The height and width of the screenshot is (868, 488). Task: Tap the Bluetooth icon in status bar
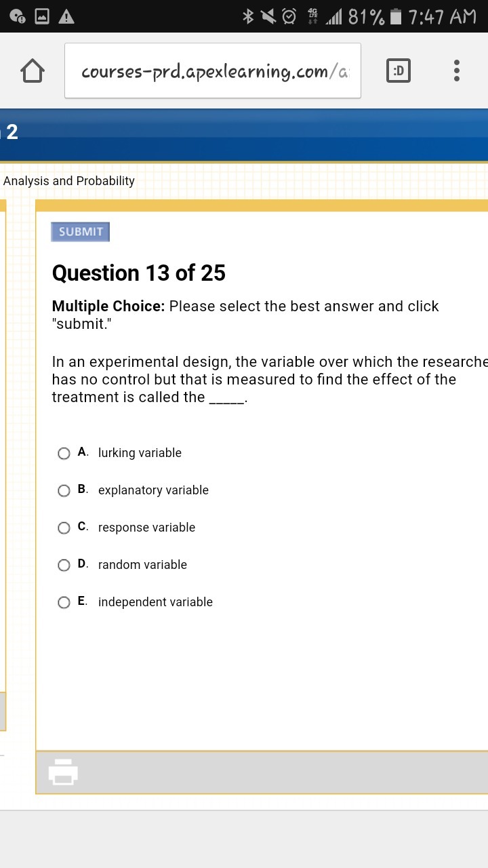tap(248, 16)
